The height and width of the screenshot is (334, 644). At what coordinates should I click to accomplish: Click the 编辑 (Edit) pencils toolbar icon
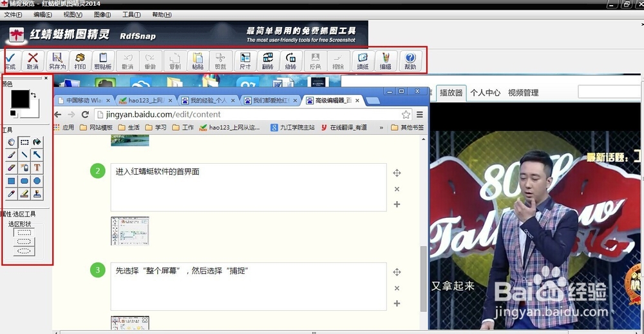coord(385,61)
